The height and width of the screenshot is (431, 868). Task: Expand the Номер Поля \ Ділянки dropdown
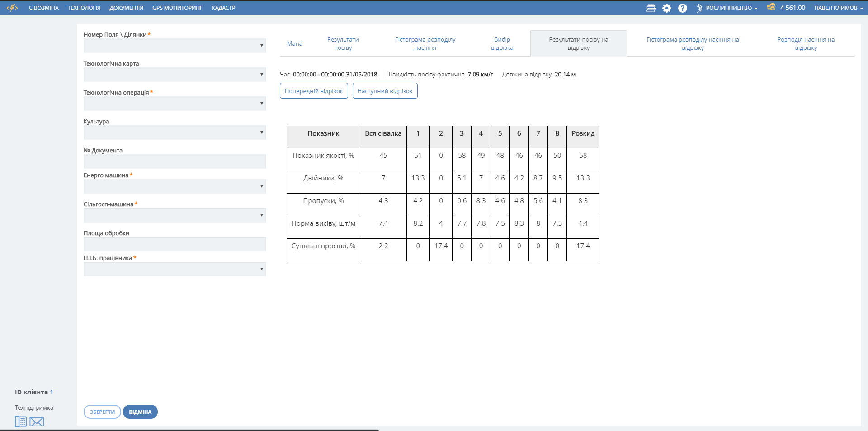(175, 46)
